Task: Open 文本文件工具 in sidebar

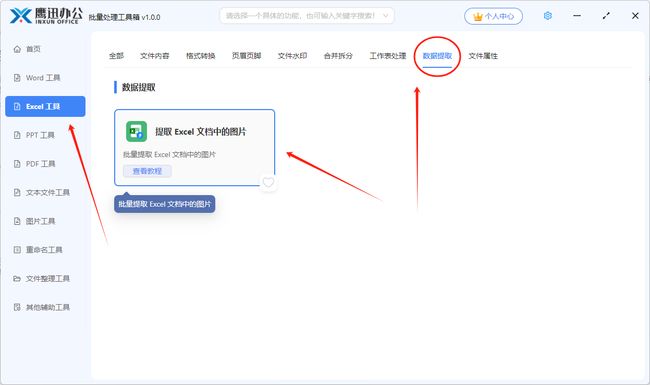Action: pos(48,192)
